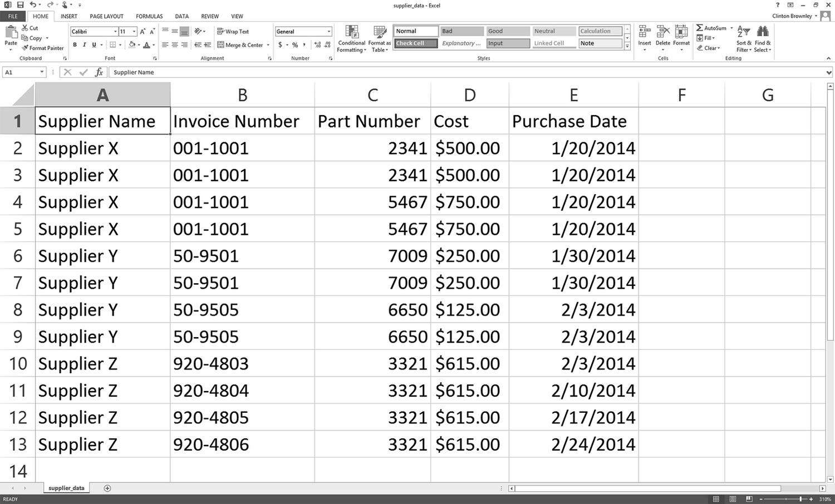This screenshot has width=835, height=504.
Task: Cut the selection using scissors icon
Action: point(25,28)
